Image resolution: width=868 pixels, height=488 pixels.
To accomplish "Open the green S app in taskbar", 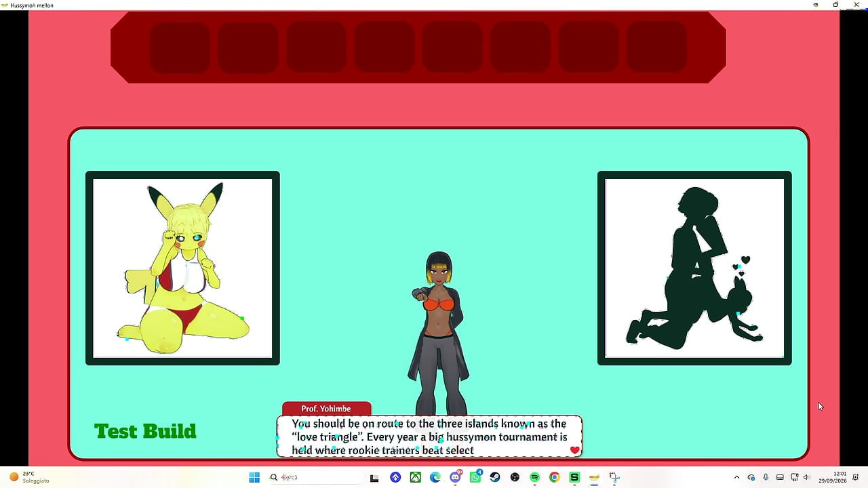I will click(574, 477).
